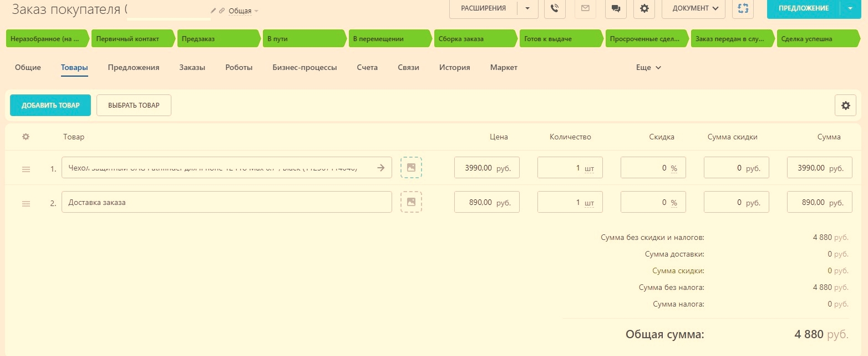Screen dimensions: 868x356
Task: Click drag handle of first product row
Action: pyautogui.click(x=26, y=169)
